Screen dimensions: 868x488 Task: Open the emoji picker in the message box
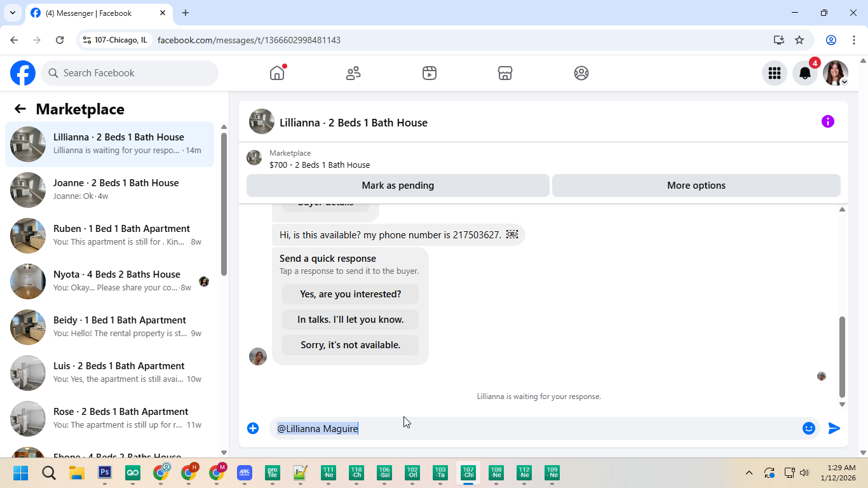(x=809, y=428)
